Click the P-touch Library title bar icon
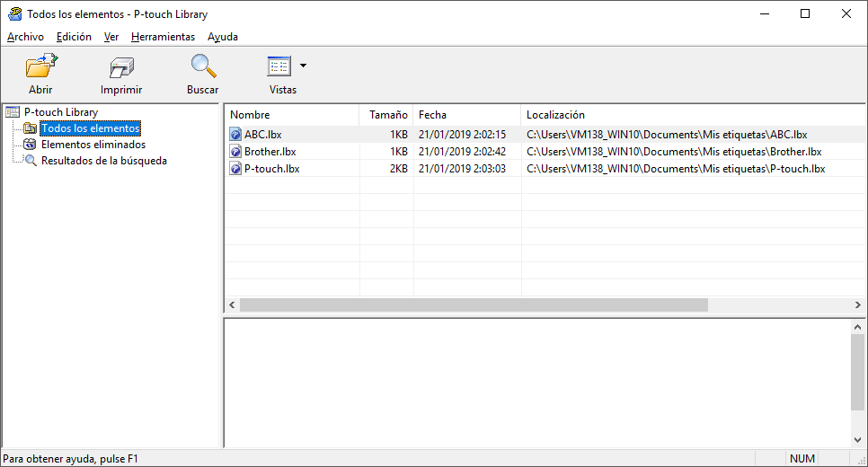This screenshot has height=467, width=868. pos(14,13)
